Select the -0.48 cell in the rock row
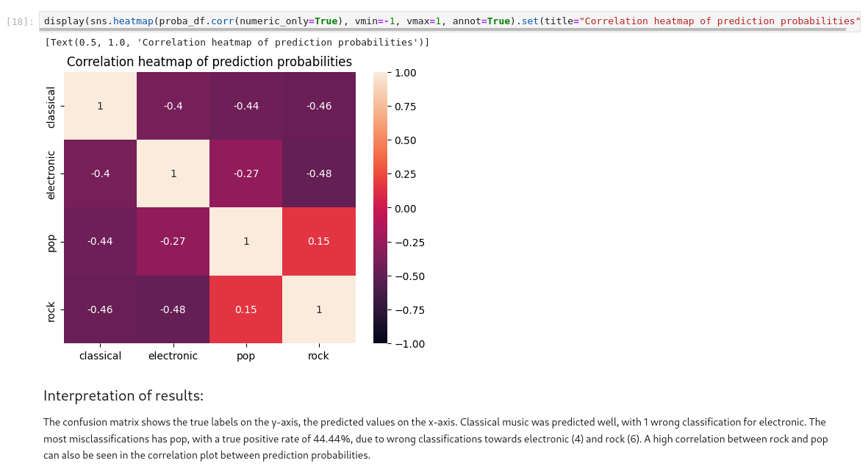 (173, 309)
